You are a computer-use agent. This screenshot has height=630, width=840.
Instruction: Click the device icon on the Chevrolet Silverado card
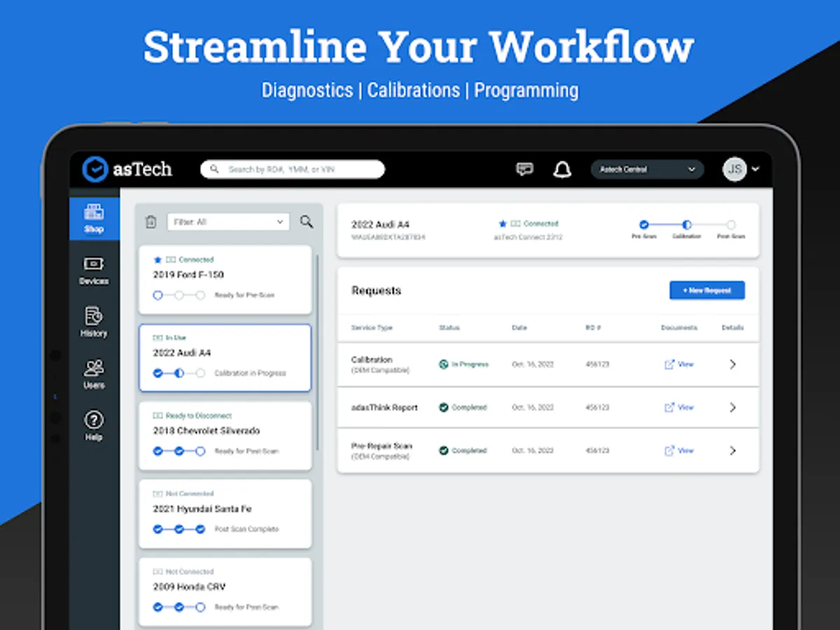tap(157, 416)
